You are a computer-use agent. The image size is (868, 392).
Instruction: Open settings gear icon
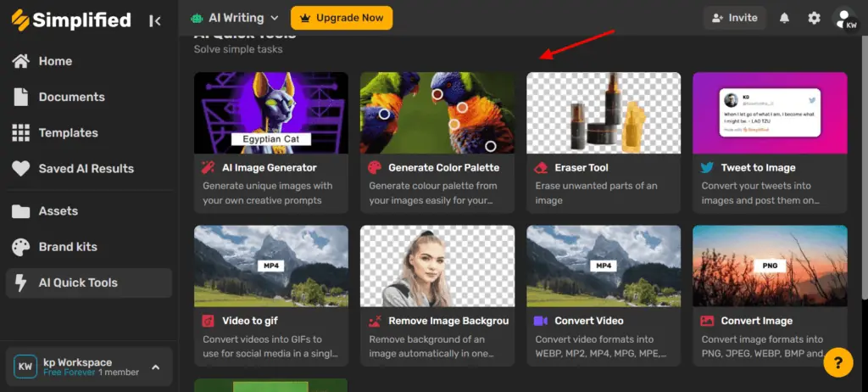pos(814,18)
